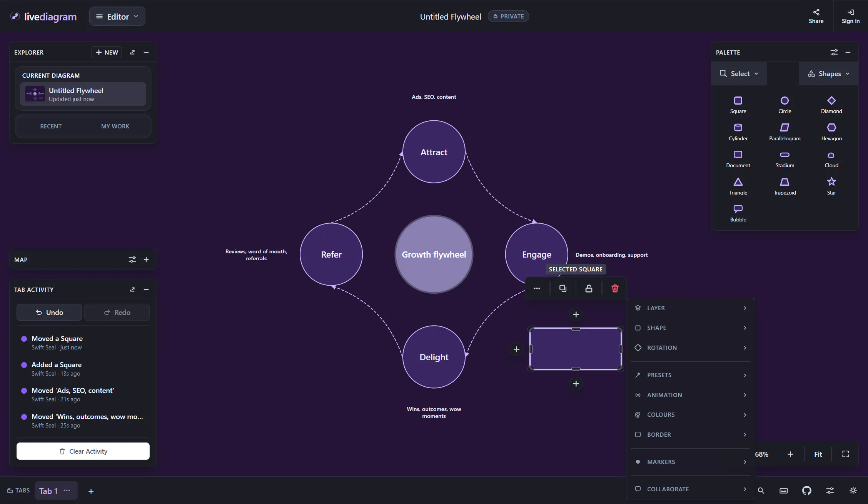
Task: Toggle the PRIVATE visibility badge
Action: click(508, 16)
